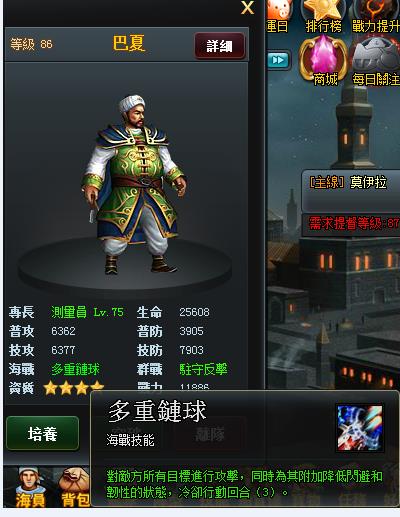Screen dimensions: 400x517
Task: Click the 需求提督等級 requirement notice
Action: point(353,223)
